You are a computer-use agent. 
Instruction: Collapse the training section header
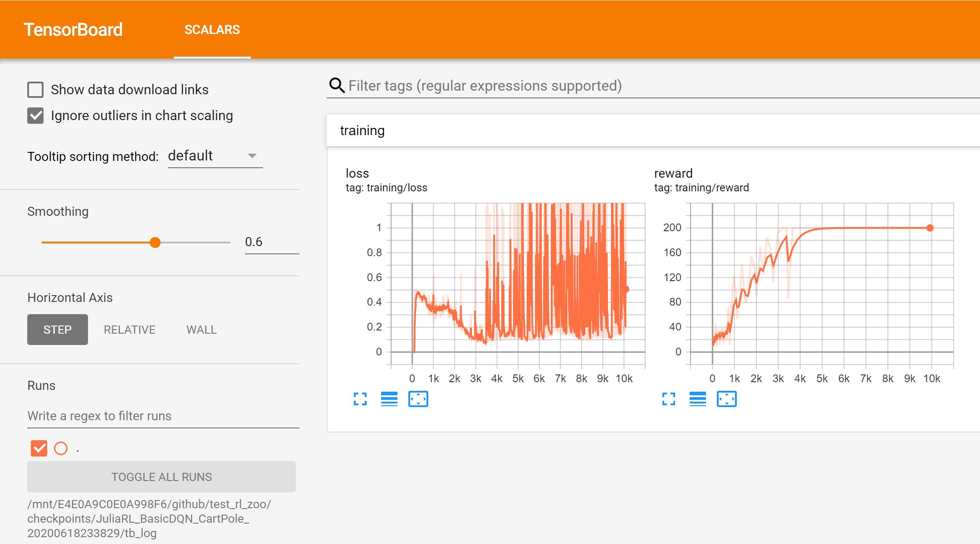[653, 131]
